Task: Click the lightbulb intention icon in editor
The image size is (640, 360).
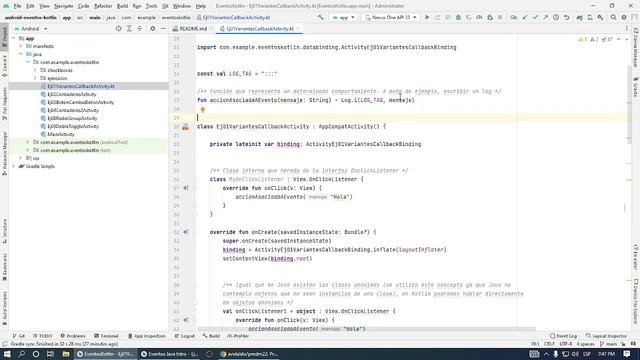Action: coord(202,109)
